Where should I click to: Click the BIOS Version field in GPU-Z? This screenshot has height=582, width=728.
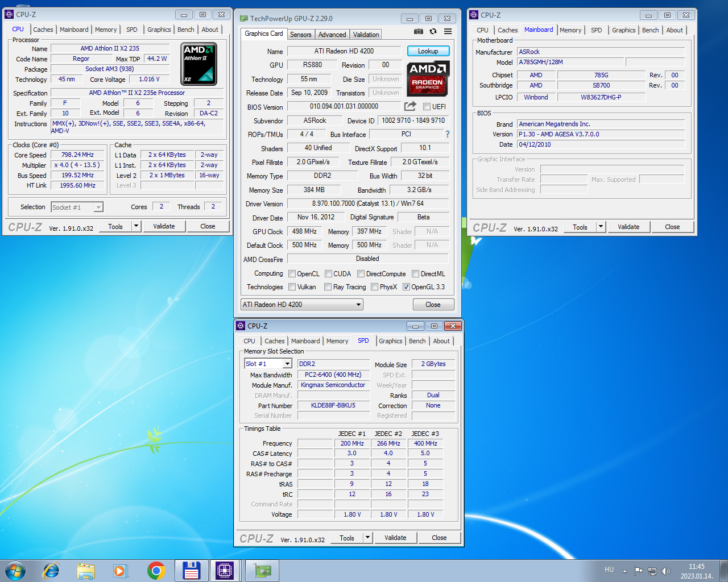(344, 106)
